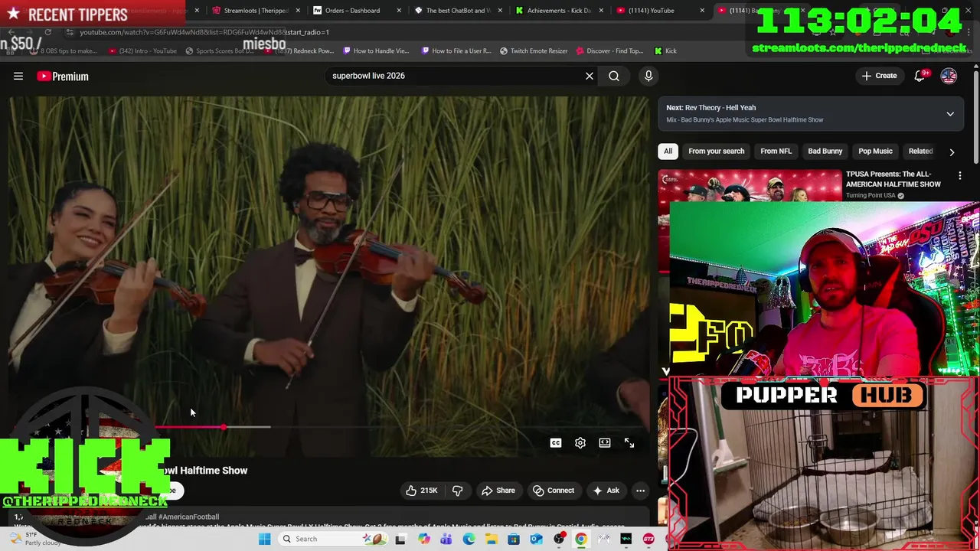Open the #AmericanFootball hashtag link
This screenshot has height=551, width=980.
(x=188, y=517)
